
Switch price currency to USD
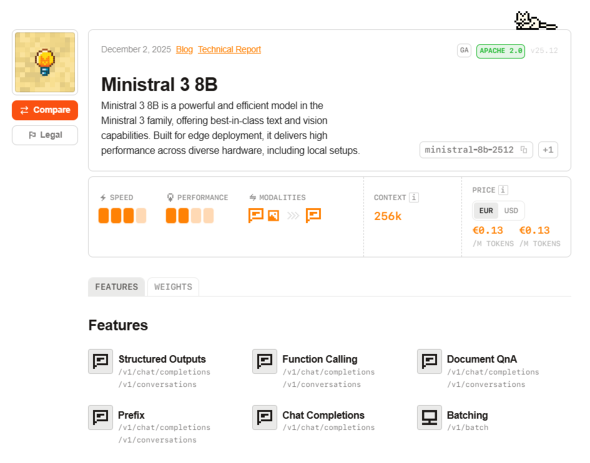(511, 210)
